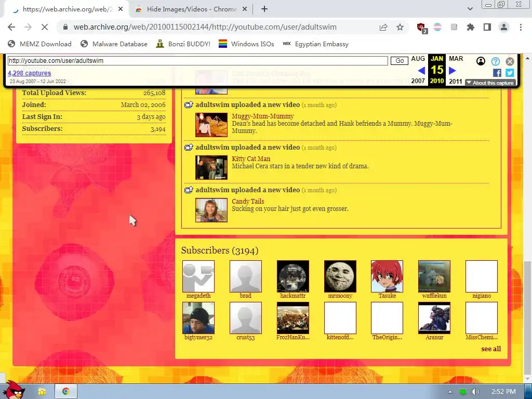This screenshot has height=399, width=532.
Task: Share capture on Twitter icon
Action: [510, 73]
